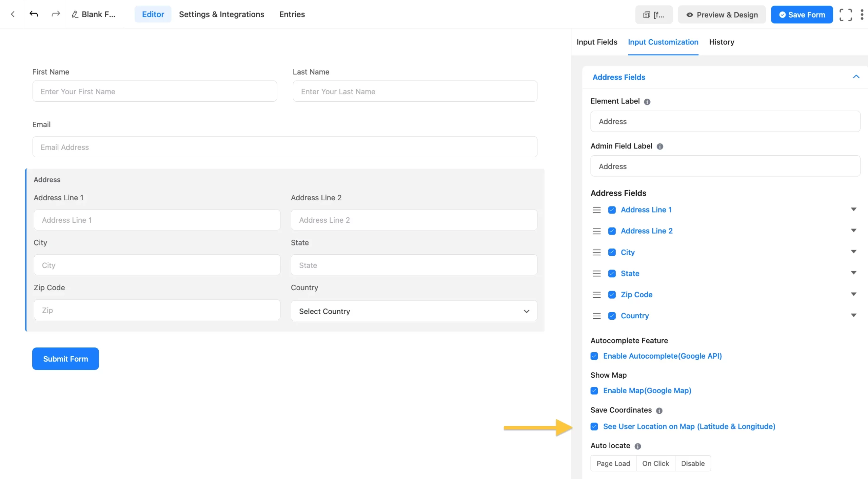
Task: Click the redo arrow icon
Action: [x=55, y=14]
